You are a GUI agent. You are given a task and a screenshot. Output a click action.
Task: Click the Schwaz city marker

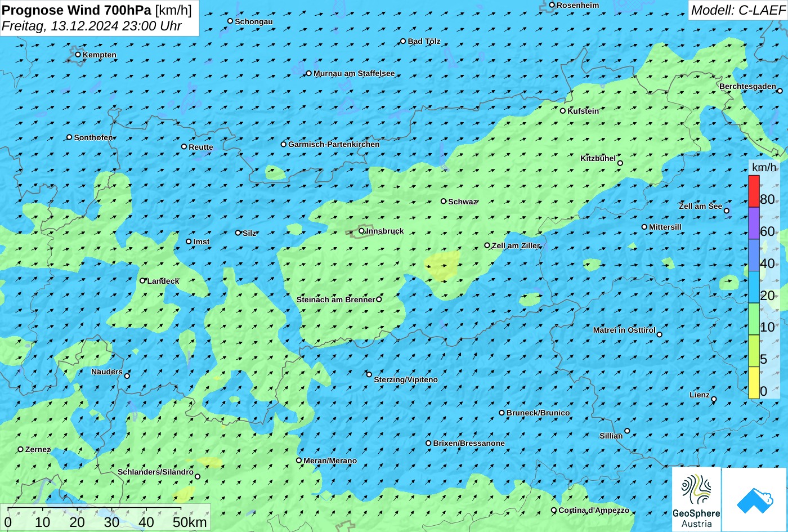[444, 201]
